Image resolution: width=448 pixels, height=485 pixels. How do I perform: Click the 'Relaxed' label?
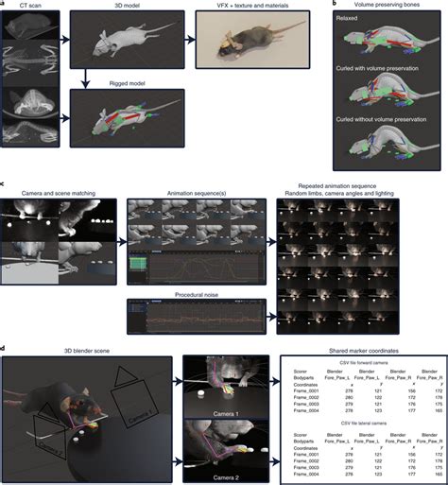(347, 18)
